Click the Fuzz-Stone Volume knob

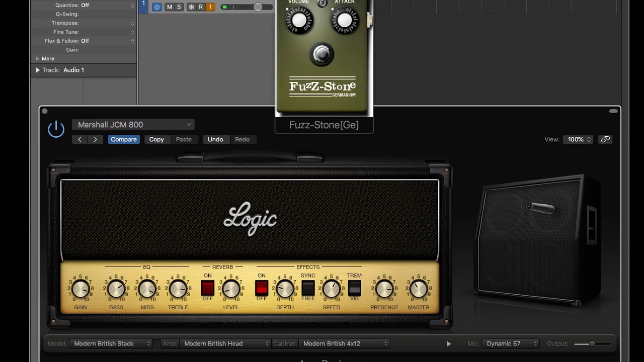coord(299,21)
